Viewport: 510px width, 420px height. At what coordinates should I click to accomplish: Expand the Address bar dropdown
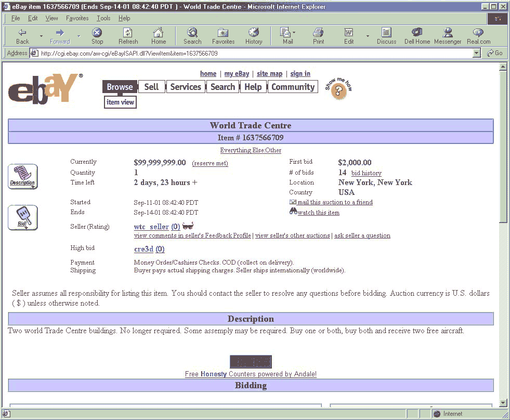(477, 53)
